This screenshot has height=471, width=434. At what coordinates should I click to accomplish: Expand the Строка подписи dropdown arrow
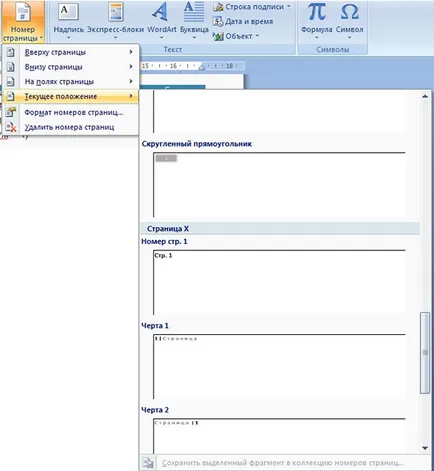tap(288, 6)
